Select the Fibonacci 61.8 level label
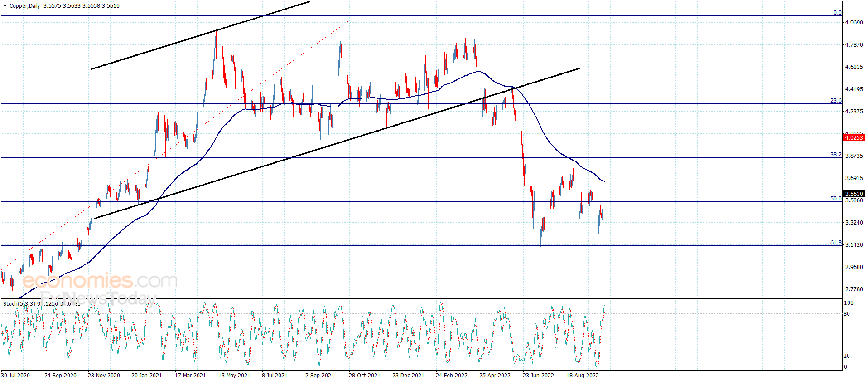This screenshot has width=868, height=381. [836, 243]
